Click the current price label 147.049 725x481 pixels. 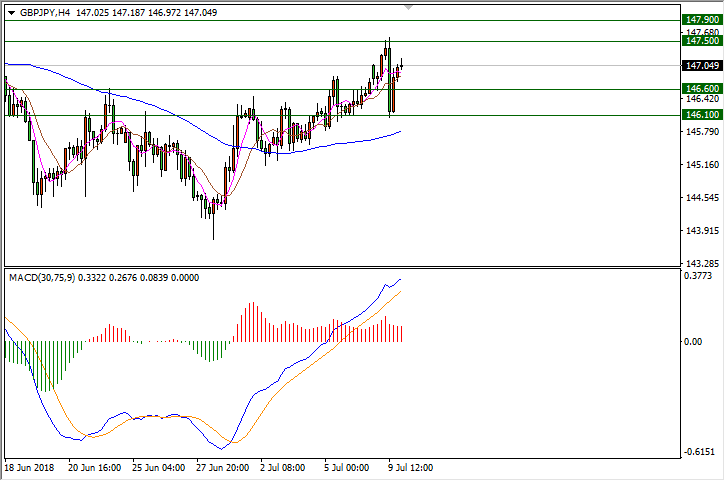pyautogui.click(x=702, y=66)
